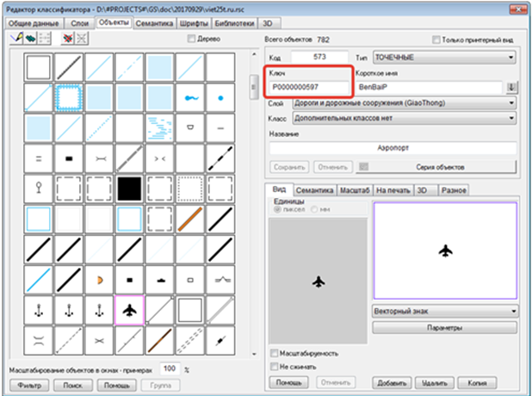Screen dimensions: 532x396
Task: Click the pencil edit icon in the toolbar
Action: 15,39
